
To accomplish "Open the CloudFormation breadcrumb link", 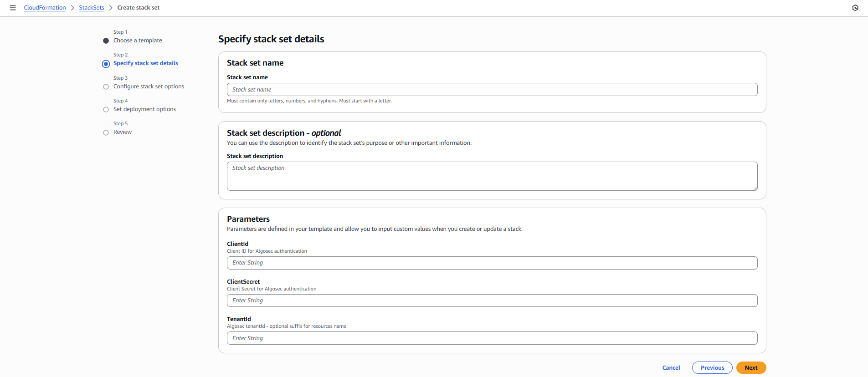I will (x=45, y=8).
